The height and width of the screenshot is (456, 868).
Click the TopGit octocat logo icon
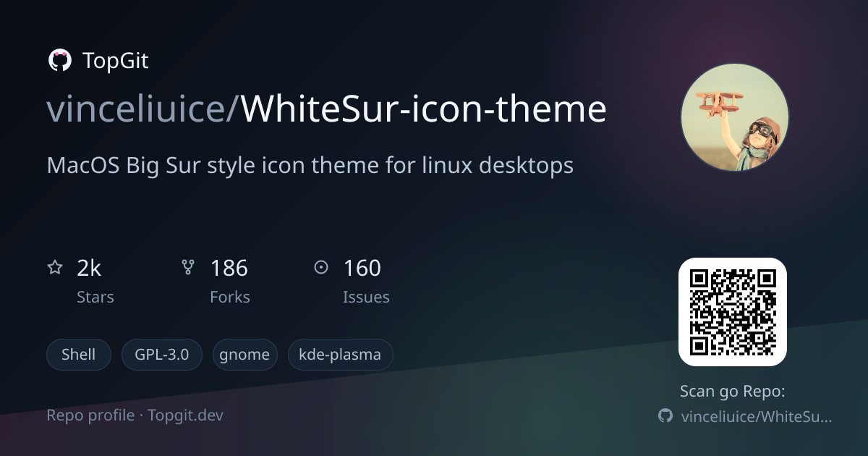(x=59, y=61)
